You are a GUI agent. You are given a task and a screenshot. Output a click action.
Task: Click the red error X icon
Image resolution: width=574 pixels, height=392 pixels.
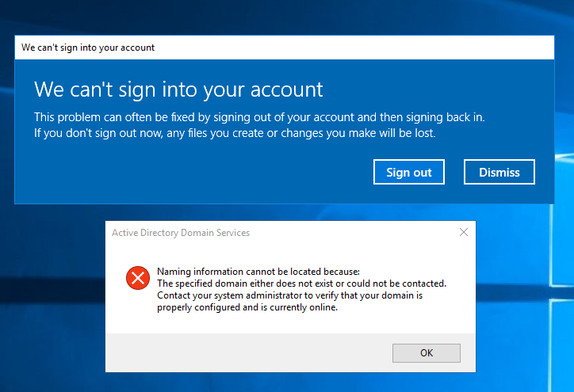click(137, 278)
